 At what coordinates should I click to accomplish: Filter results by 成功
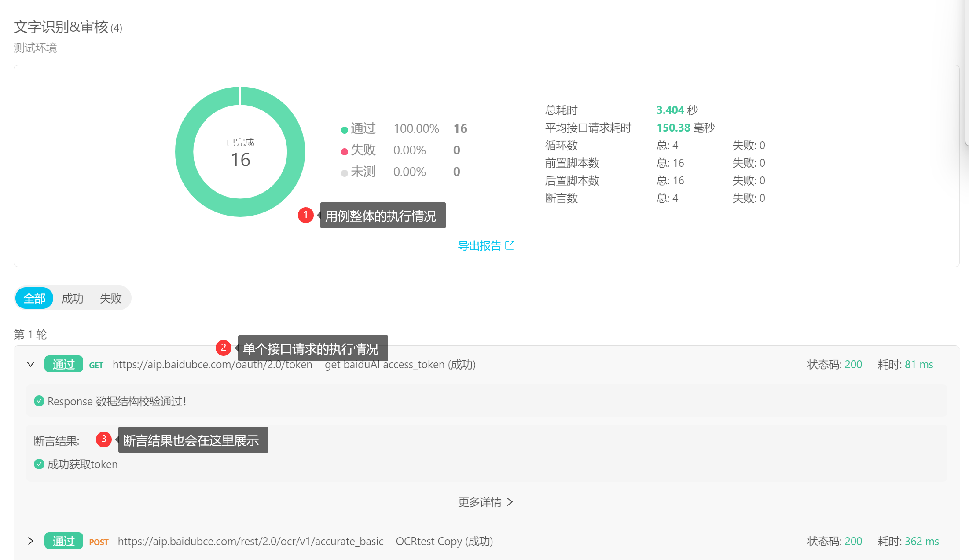(73, 298)
